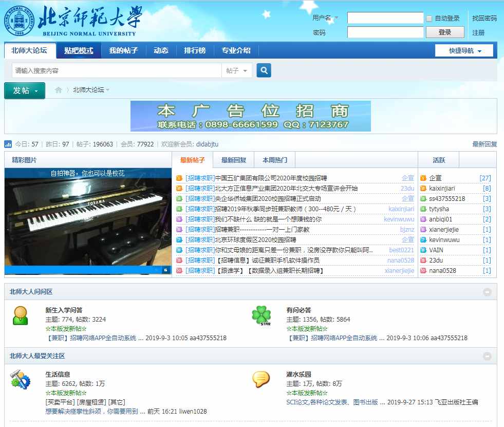Viewport: 504px width, 427px height.
Task: Click the blue search magnifier button
Action: click(264, 70)
